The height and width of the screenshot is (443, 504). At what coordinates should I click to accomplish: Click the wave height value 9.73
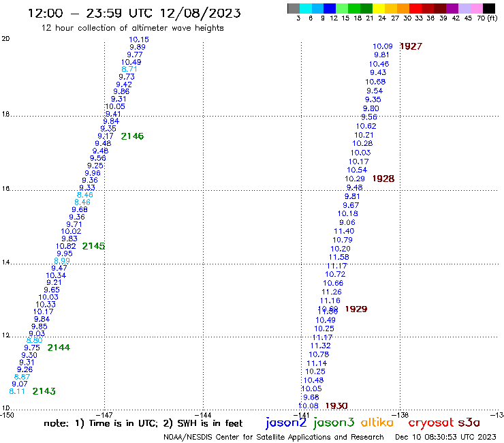click(127, 77)
